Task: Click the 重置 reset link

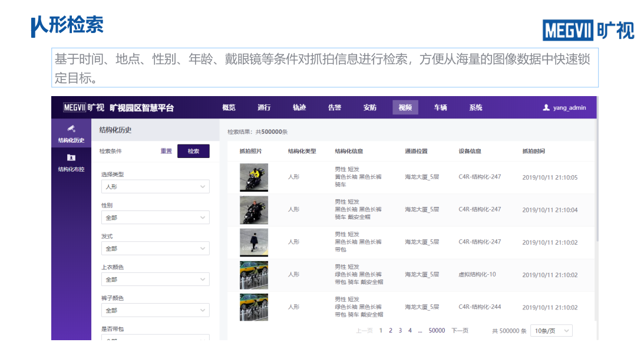Action: pyautogui.click(x=166, y=151)
